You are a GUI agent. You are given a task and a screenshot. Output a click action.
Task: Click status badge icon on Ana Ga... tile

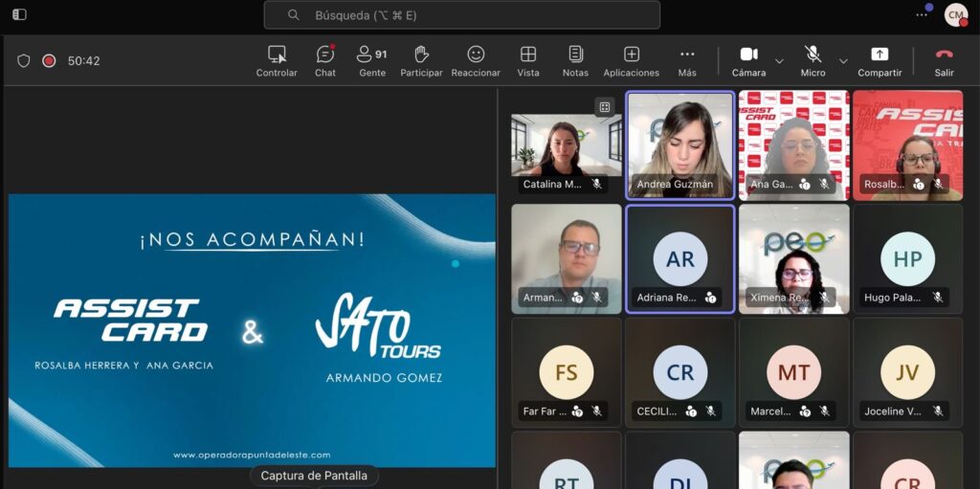tap(805, 184)
